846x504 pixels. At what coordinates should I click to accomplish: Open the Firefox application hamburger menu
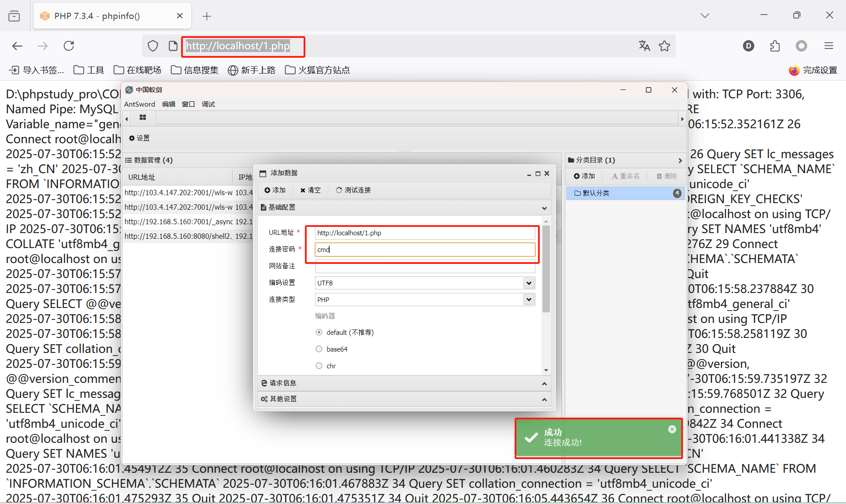pyautogui.click(x=829, y=46)
